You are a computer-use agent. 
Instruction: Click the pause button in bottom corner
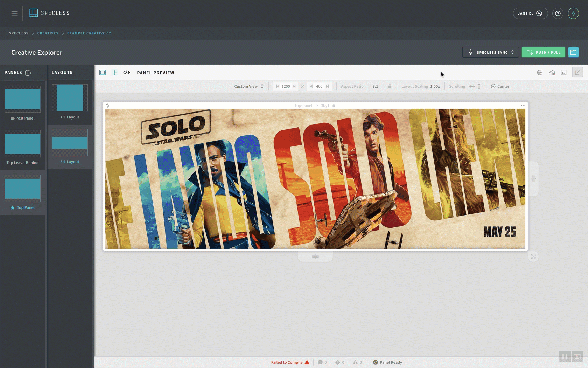pos(565,357)
